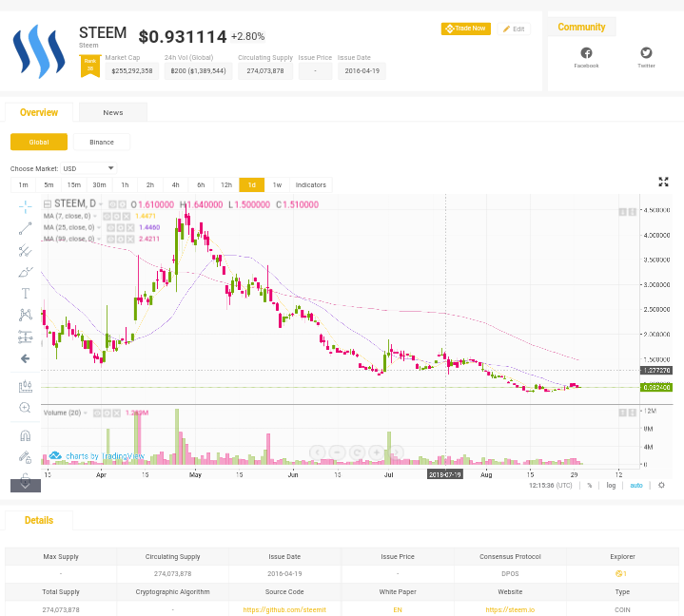This screenshot has width=684, height=616.
Task: Remove the MA (25, close, 0) indicator
Action: (x=130, y=227)
